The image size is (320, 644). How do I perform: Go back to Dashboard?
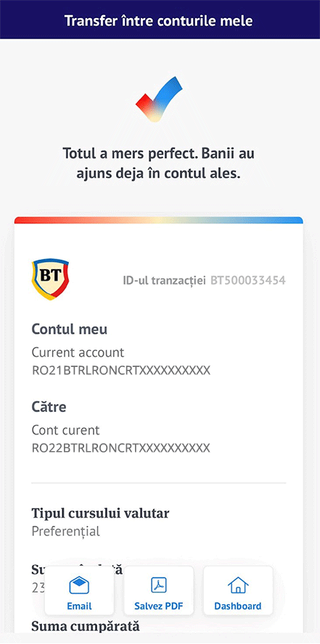click(x=238, y=590)
